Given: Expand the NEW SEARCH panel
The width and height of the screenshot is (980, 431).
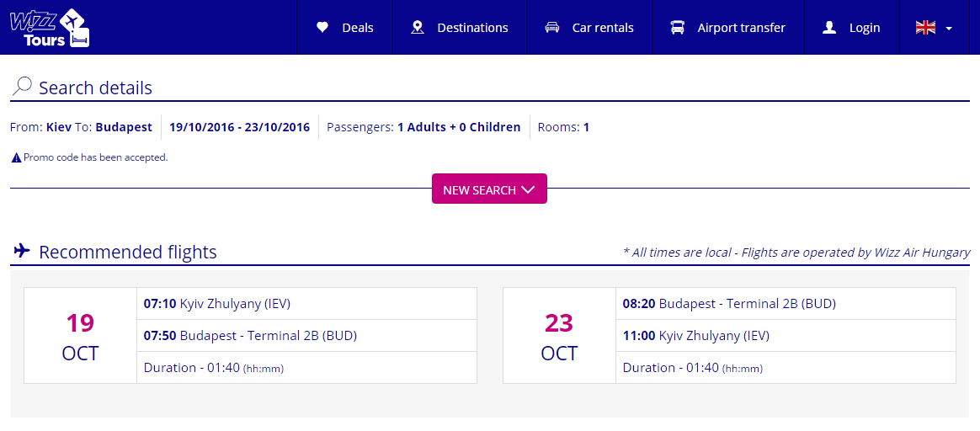Looking at the screenshot, I should [x=489, y=189].
